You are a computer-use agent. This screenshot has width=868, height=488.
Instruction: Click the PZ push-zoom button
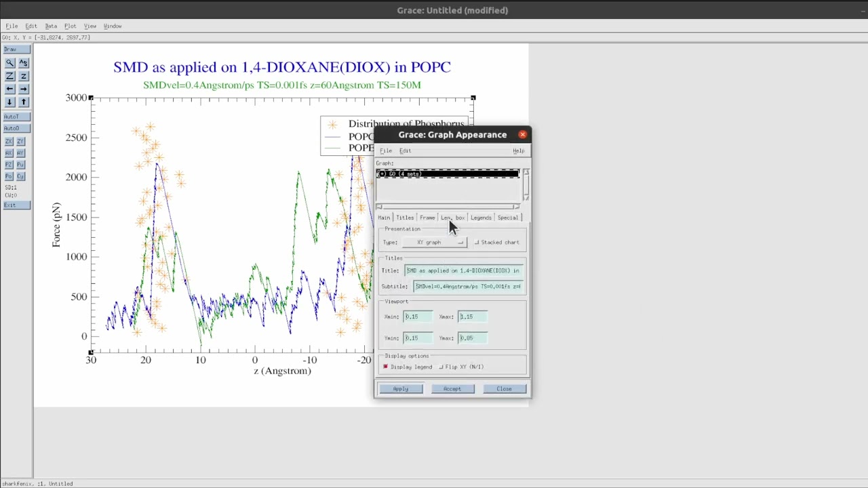(9, 165)
